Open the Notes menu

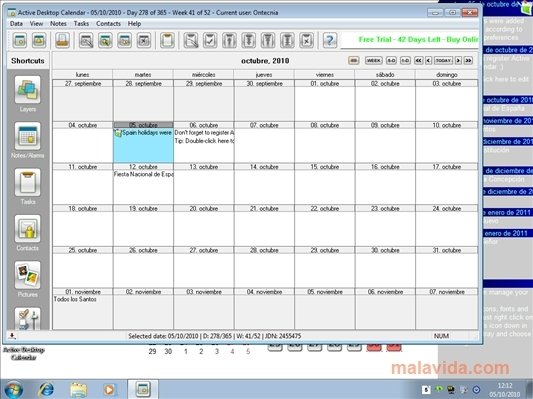pos(58,23)
